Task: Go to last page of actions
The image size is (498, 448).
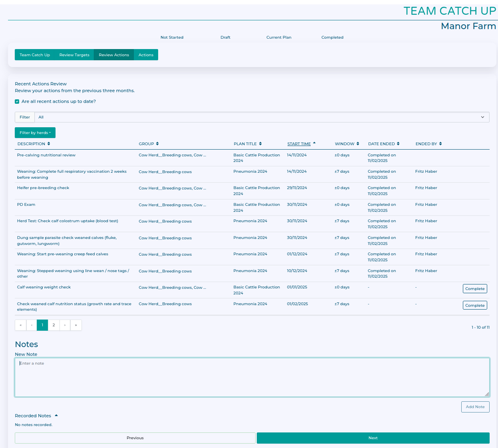Action: 76,325
